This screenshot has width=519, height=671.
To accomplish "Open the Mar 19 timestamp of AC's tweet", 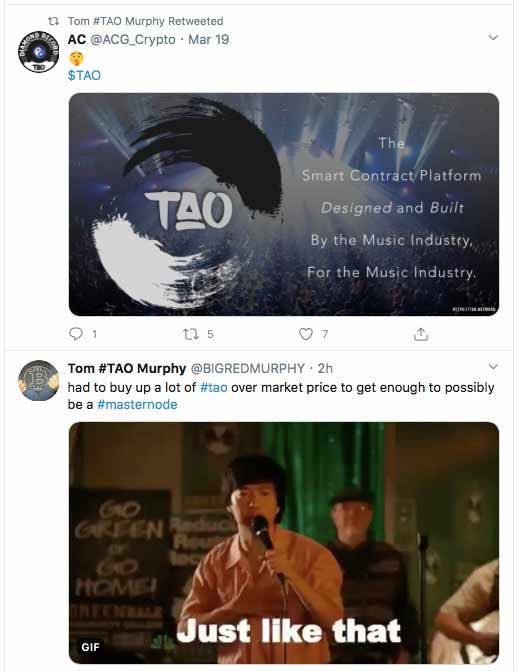I will [x=208, y=39].
